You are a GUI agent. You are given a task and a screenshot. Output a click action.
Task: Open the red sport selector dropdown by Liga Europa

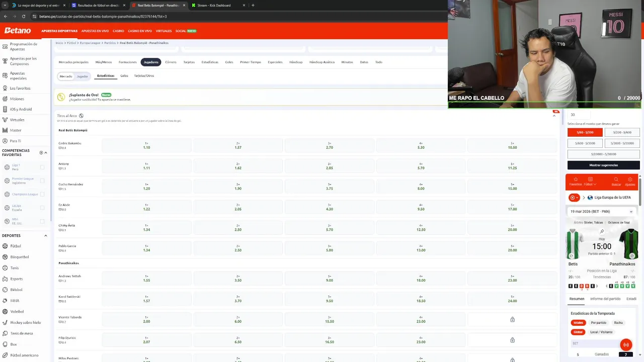click(574, 198)
